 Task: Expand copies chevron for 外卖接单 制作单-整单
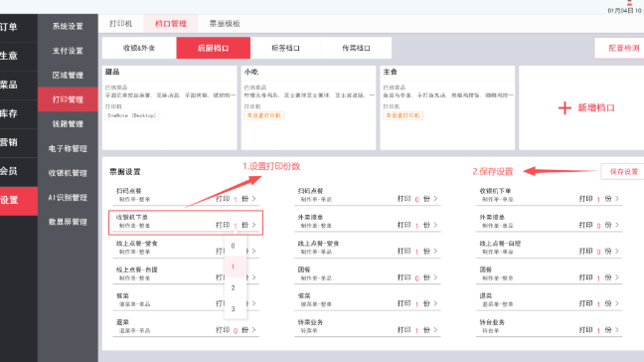click(x=435, y=225)
